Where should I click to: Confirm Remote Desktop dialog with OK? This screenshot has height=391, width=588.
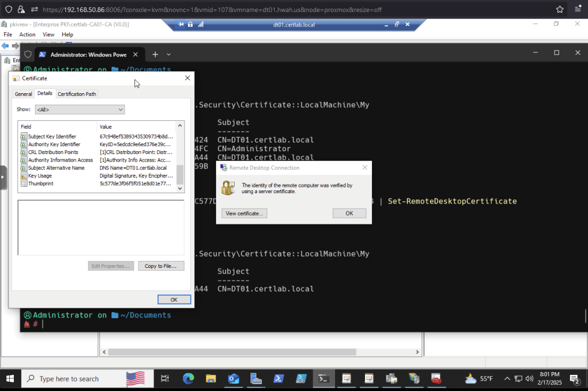(x=349, y=213)
